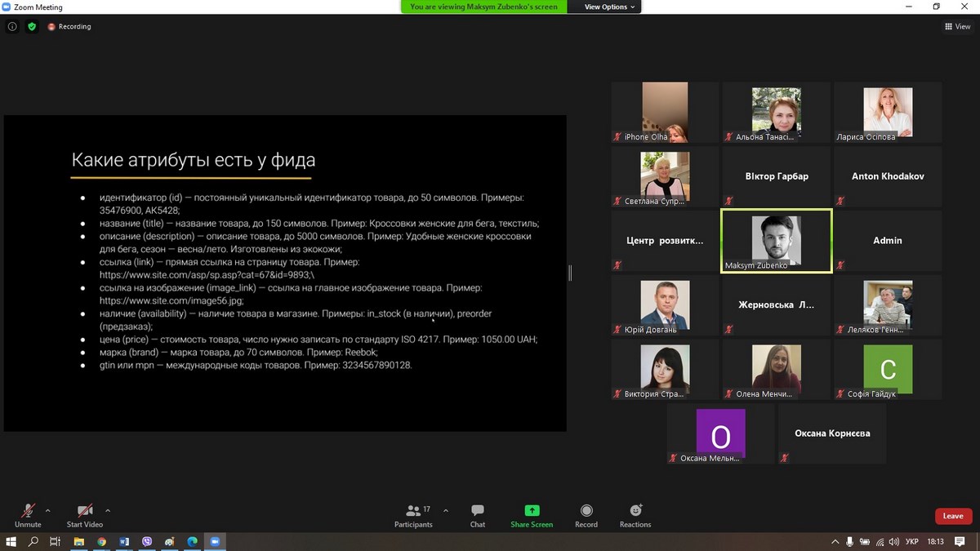Leave the meeting
The image size is (980, 551).
coord(953,516)
